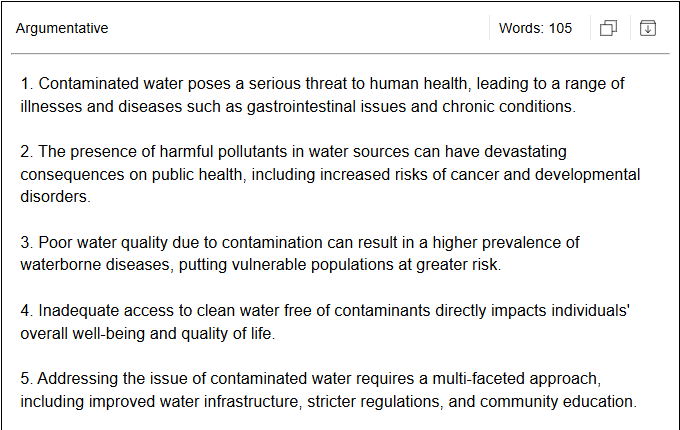Place cursor on 'devastating' in point two
Screen dimensions: 680x430
(527, 152)
